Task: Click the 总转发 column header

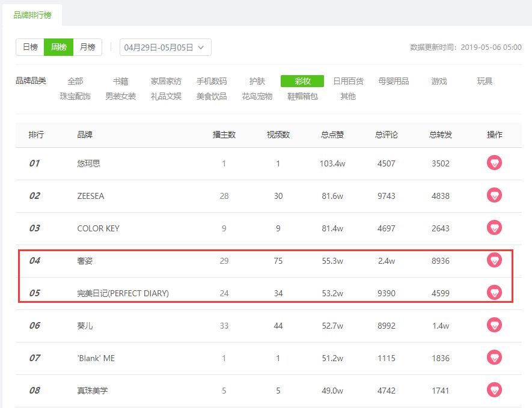Action: (x=441, y=135)
